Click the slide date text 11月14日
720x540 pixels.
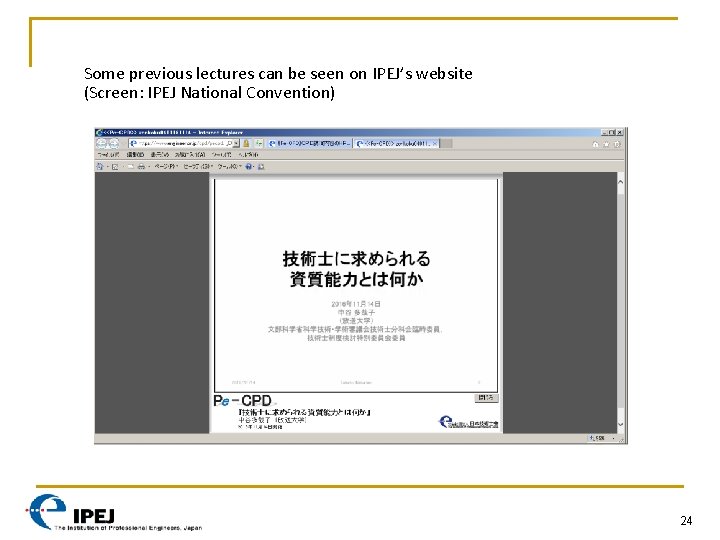(x=356, y=304)
